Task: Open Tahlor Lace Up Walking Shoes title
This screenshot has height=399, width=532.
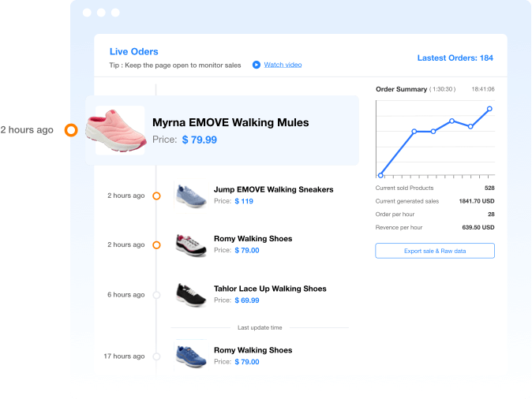Action: [270, 289]
